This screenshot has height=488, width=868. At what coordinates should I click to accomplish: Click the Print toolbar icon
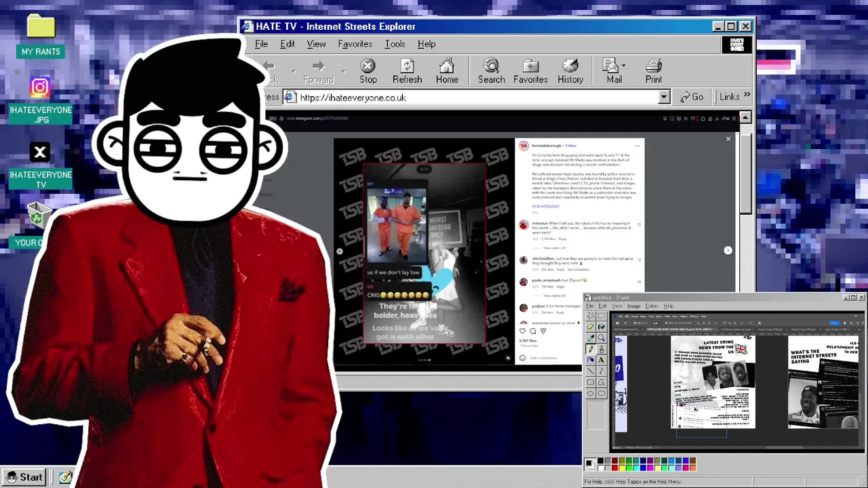point(654,71)
